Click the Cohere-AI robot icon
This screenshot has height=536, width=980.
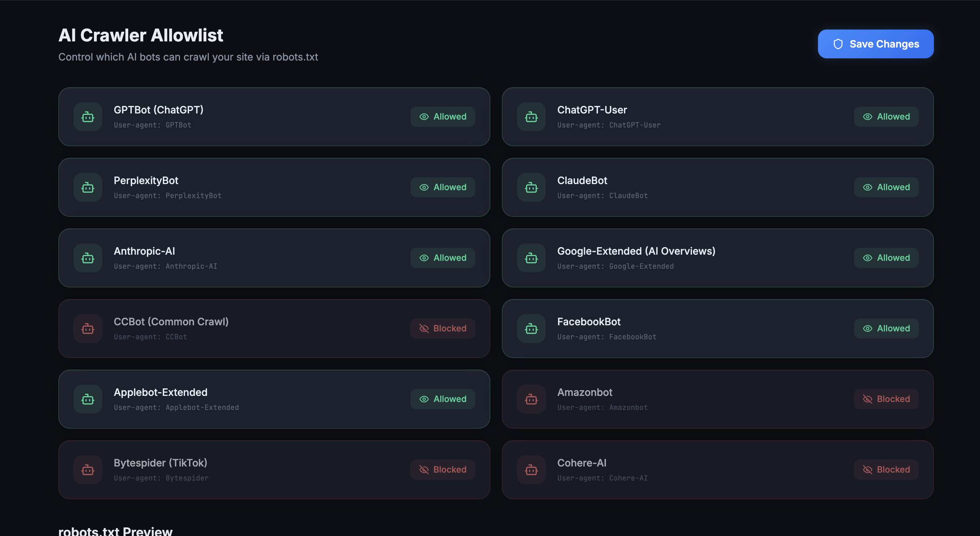[531, 469]
